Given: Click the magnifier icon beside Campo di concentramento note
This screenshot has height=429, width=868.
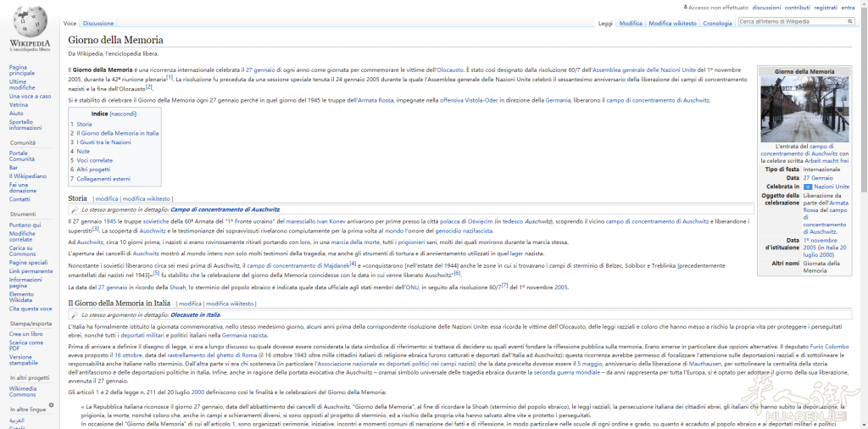Looking at the screenshot, I should pos(75,209).
